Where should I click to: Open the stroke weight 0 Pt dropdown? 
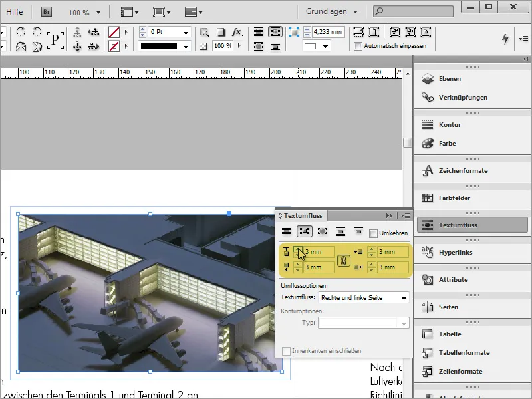point(186,33)
